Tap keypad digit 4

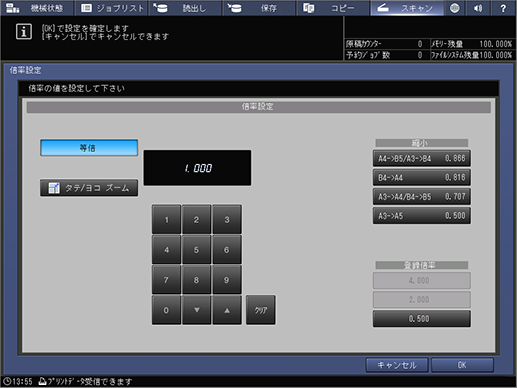[166, 250]
